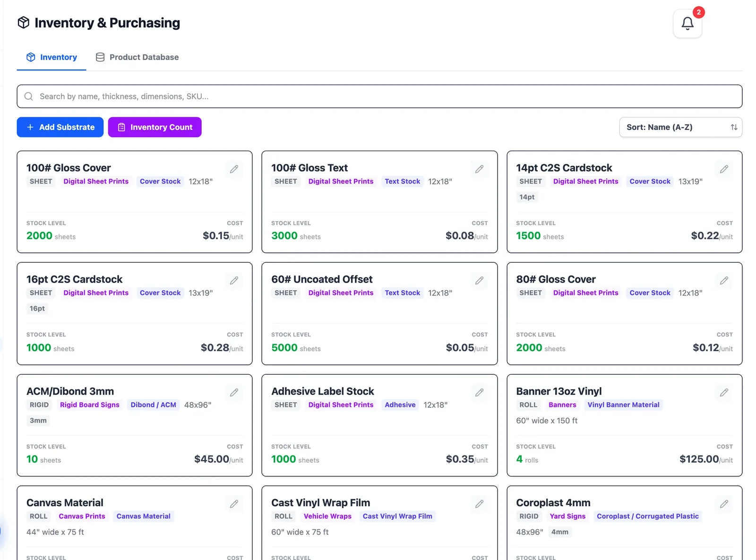Edit the Banner 13oz Vinyl substrate
Screen dimensions: 756x560
pyautogui.click(x=724, y=393)
